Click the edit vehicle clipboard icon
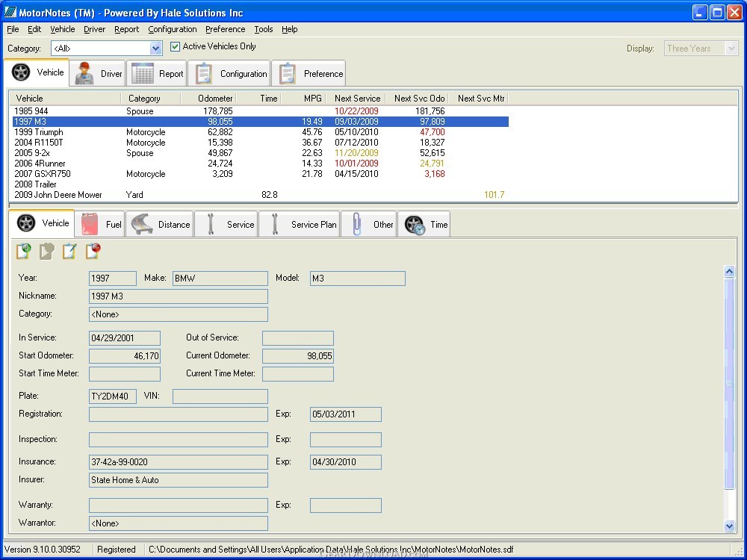The width and height of the screenshot is (747, 560). [x=69, y=250]
